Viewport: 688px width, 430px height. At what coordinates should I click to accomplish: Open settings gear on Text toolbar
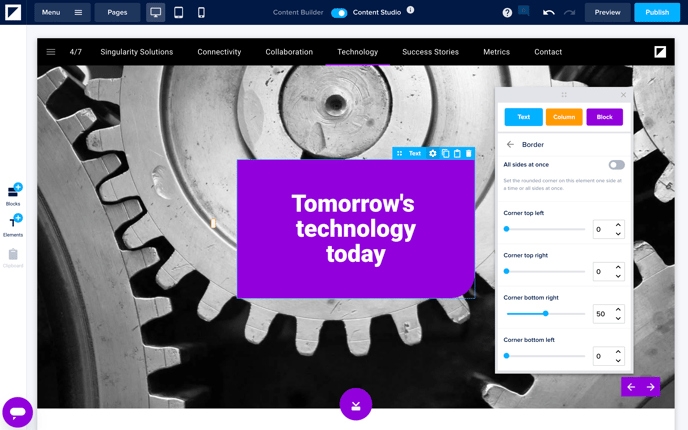click(x=433, y=154)
